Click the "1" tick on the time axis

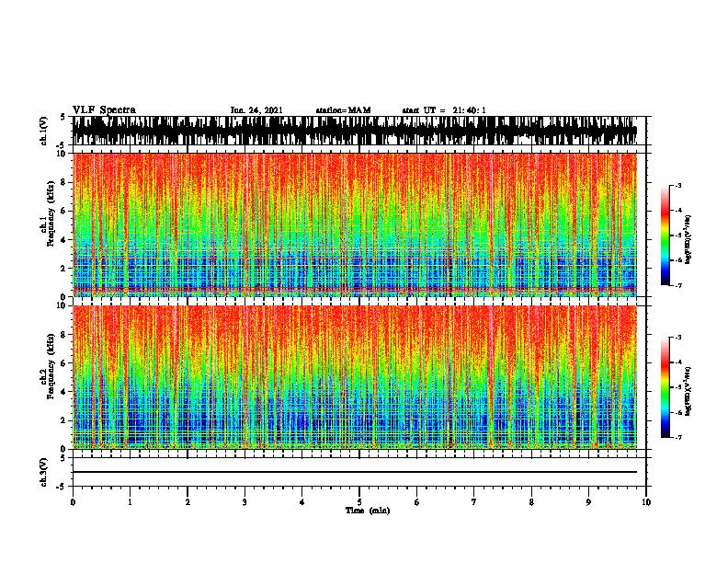[130, 502]
